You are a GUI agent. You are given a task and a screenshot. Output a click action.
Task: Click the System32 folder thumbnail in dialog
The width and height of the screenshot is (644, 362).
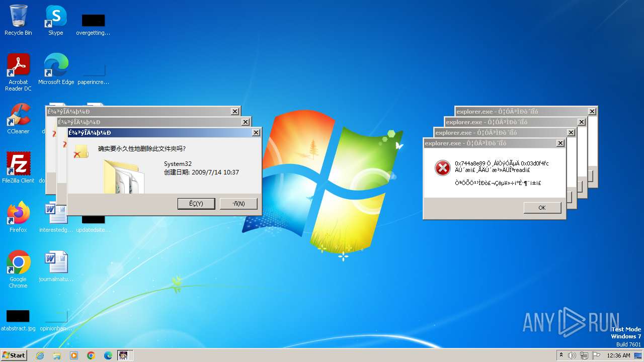[123, 176]
